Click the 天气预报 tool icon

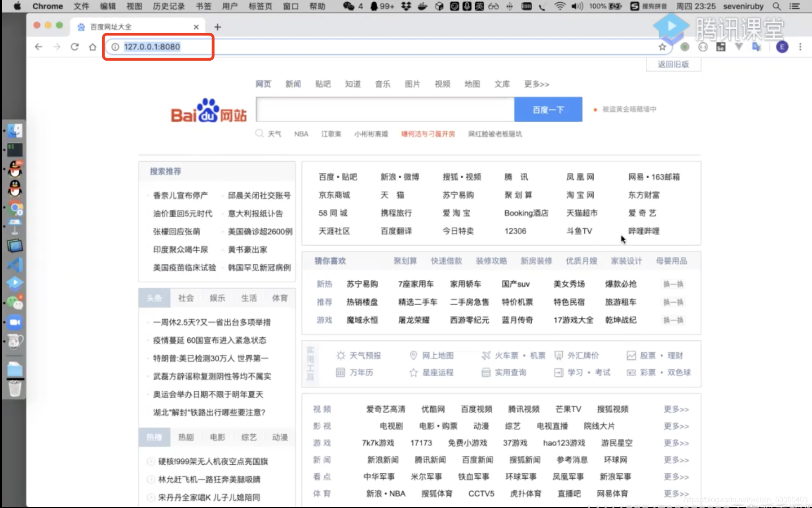click(340, 355)
